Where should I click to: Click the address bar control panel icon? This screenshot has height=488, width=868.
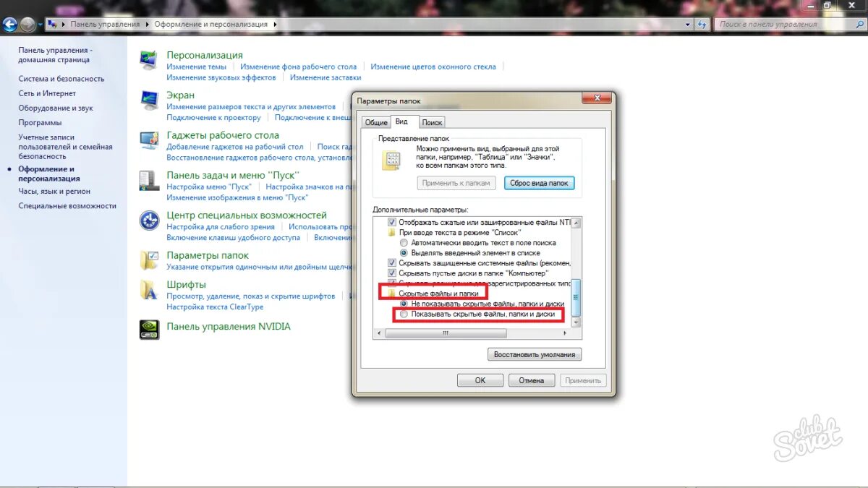[x=52, y=24]
